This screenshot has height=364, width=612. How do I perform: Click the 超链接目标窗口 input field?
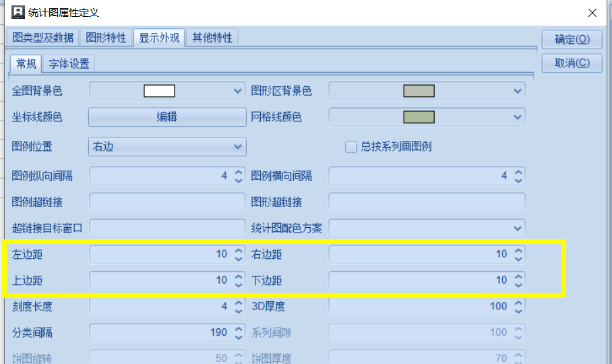tap(167, 229)
